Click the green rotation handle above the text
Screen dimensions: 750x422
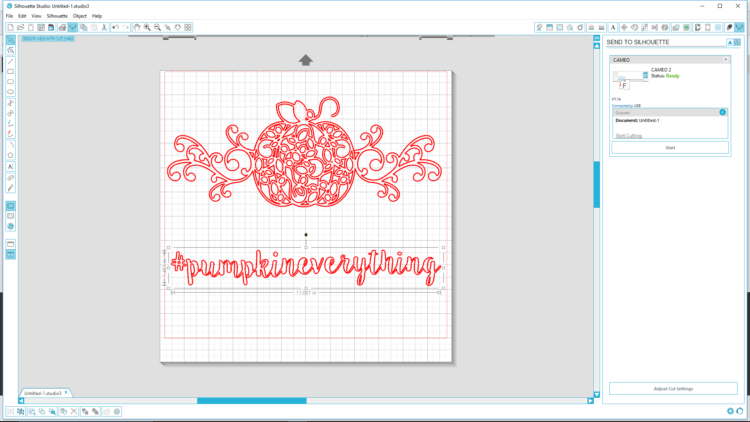306,235
